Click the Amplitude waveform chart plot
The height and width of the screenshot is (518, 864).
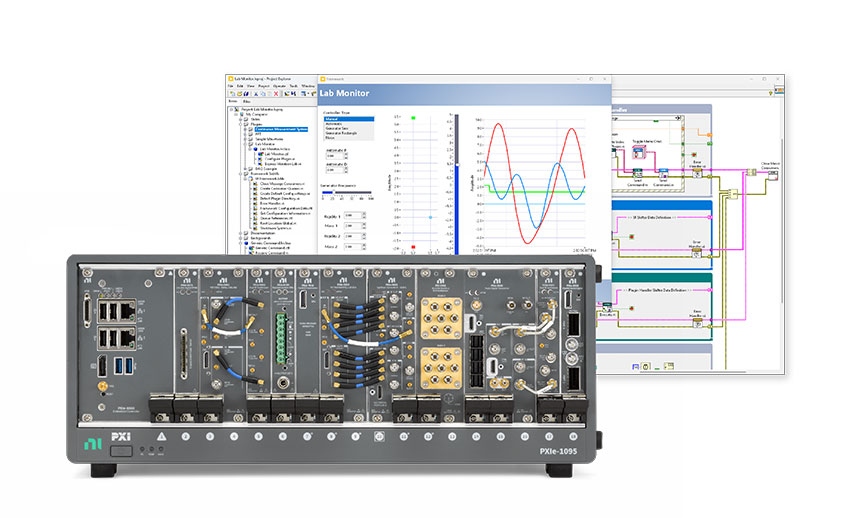(533, 183)
